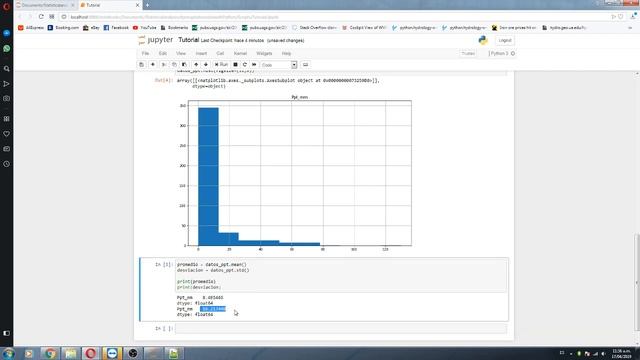Image resolution: width=640 pixels, height=360 pixels.
Task: Click the taskbar clock and date
Action: [622, 353]
